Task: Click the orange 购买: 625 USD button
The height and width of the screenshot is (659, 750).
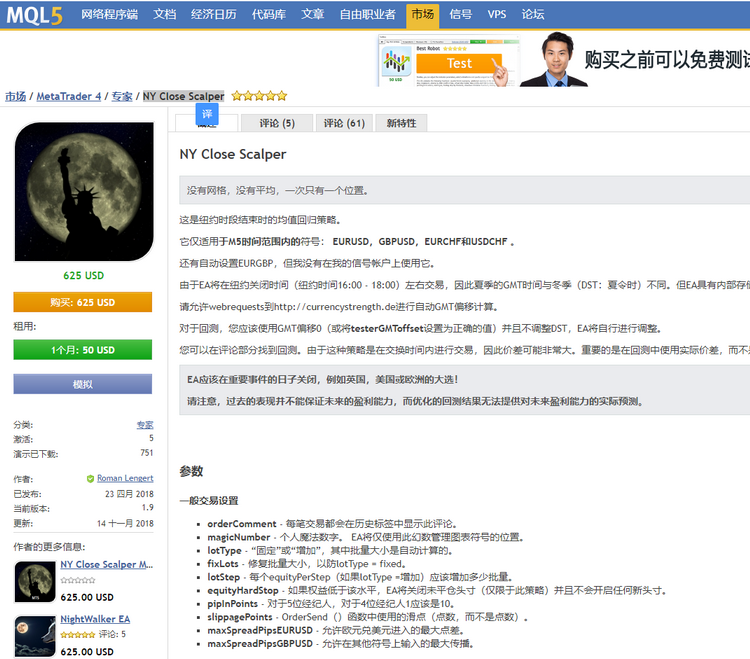Action: coord(83,302)
